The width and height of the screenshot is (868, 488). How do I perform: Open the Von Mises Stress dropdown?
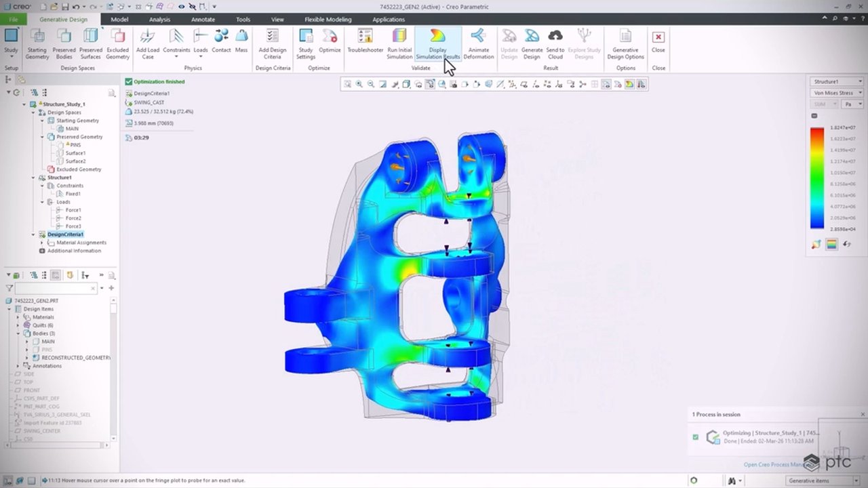[x=837, y=93]
